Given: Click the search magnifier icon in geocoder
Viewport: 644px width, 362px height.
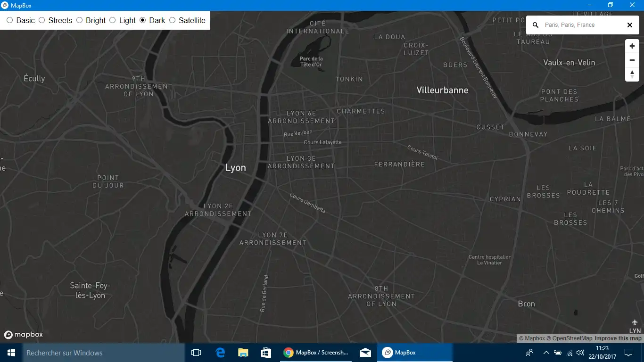Looking at the screenshot, I should coord(536,25).
